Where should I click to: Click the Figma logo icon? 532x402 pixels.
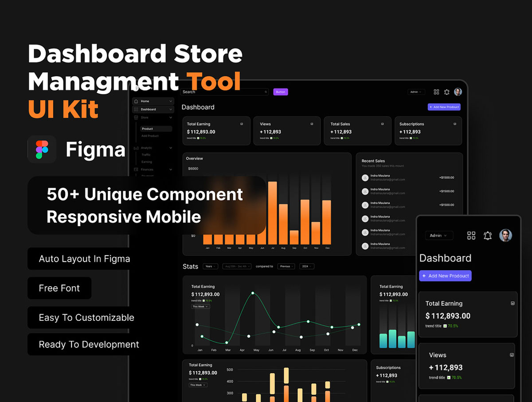[x=42, y=149]
